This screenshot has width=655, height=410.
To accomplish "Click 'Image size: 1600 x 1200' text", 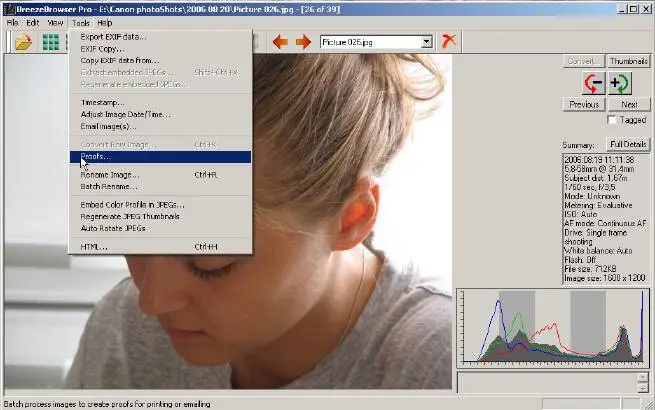I will (x=605, y=278).
